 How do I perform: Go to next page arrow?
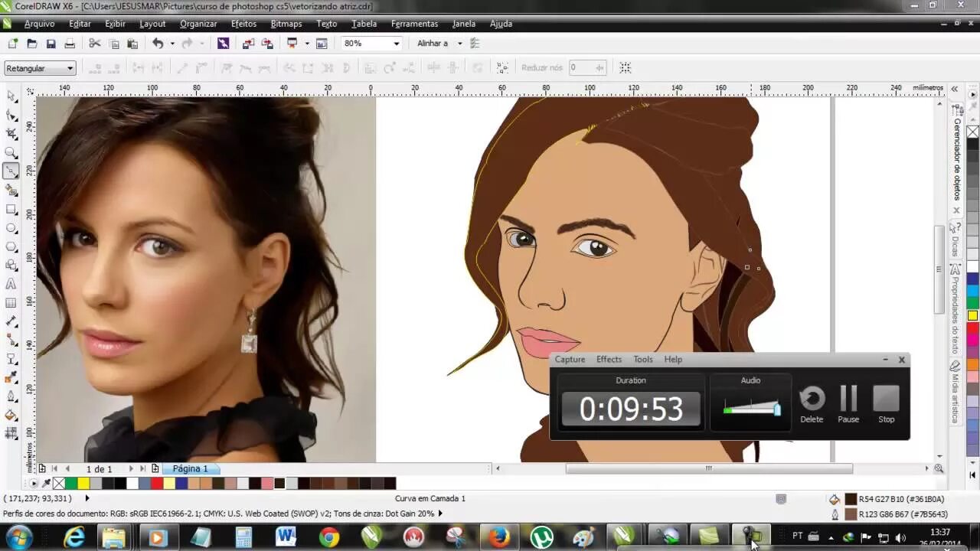click(x=130, y=468)
